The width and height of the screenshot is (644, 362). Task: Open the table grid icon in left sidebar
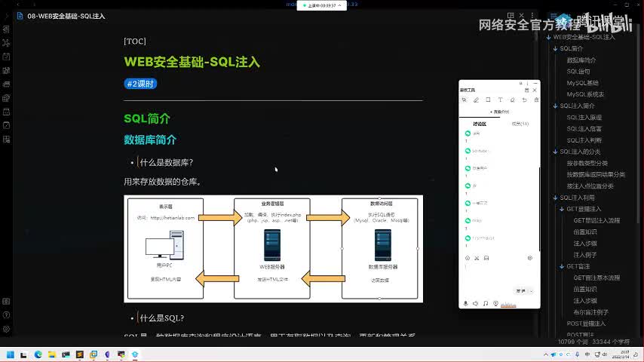[6, 140]
